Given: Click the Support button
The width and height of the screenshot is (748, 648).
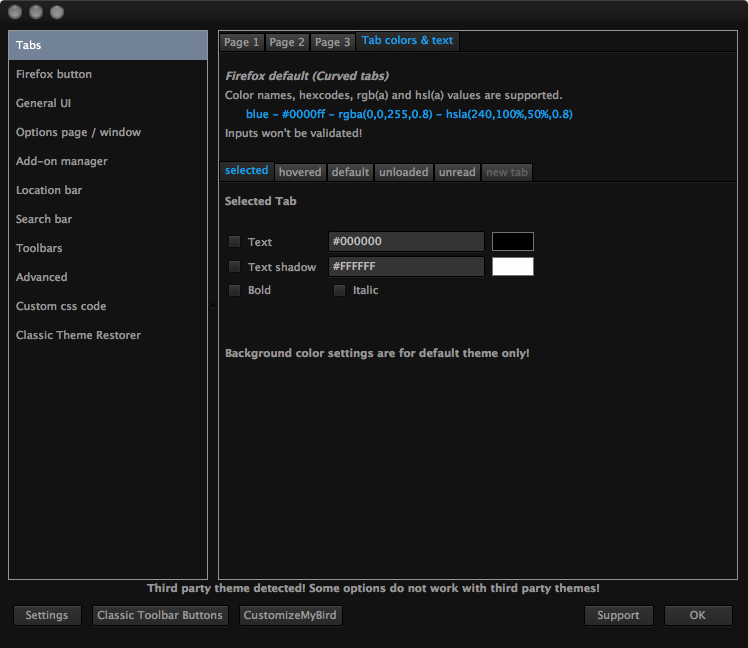Looking at the screenshot, I should point(618,616).
